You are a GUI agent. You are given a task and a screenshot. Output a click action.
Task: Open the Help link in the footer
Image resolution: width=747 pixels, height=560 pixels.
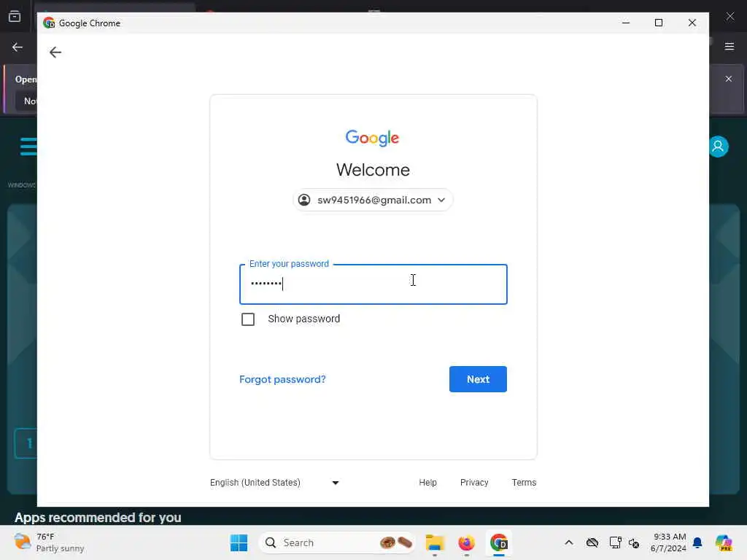(x=427, y=483)
